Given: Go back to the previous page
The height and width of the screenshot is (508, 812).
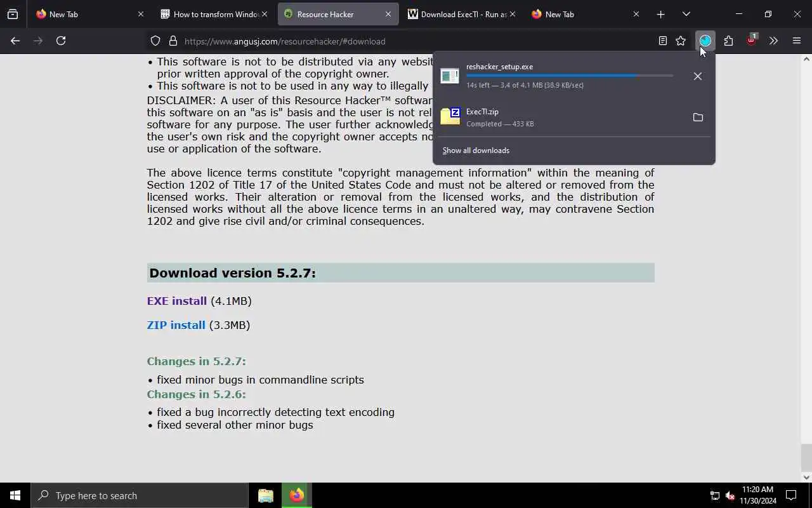Looking at the screenshot, I should coord(15,41).
